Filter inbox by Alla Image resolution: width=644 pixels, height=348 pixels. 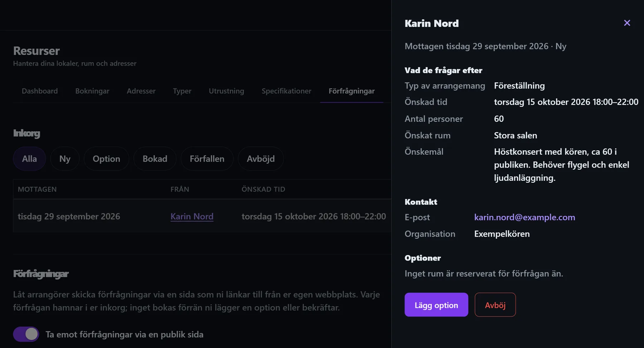pyautogui.click(x=29, y=159)
